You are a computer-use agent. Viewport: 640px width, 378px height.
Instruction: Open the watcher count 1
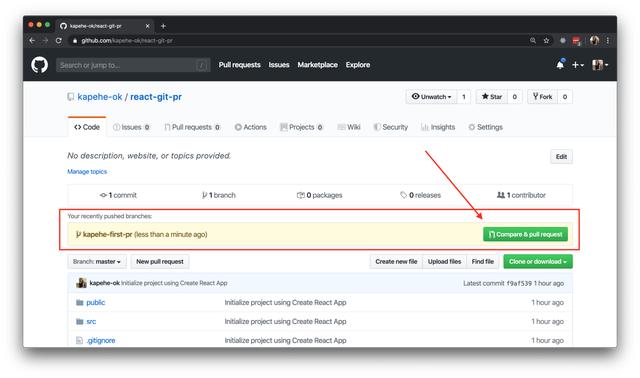click(x=464, y=97)
